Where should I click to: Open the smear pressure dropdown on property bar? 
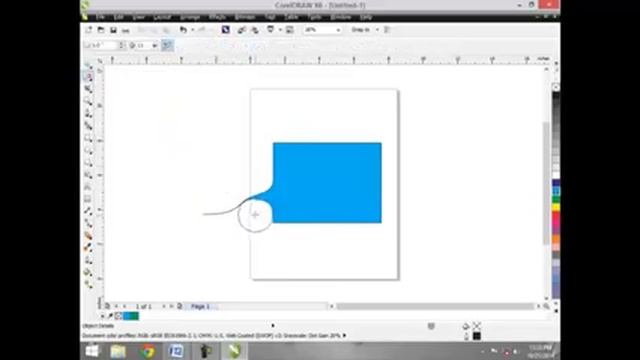154,46
